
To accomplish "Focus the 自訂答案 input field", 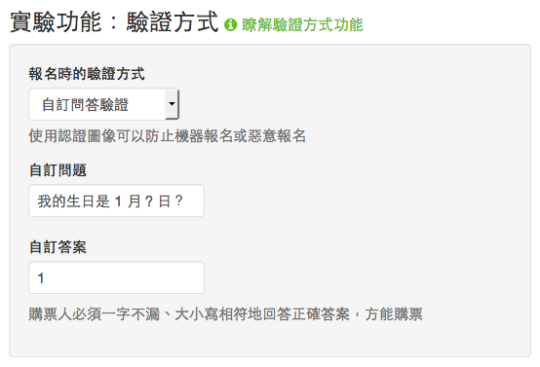I will click(x=116, y=277).
